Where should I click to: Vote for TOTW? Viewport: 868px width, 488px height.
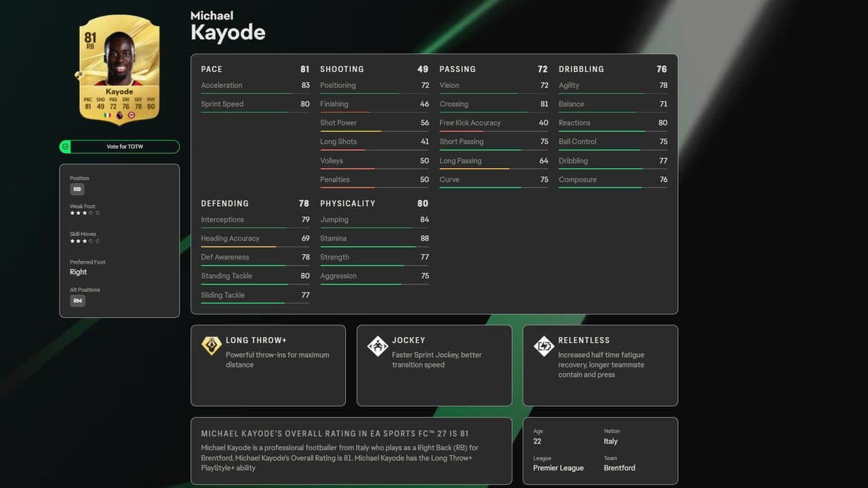119,146
